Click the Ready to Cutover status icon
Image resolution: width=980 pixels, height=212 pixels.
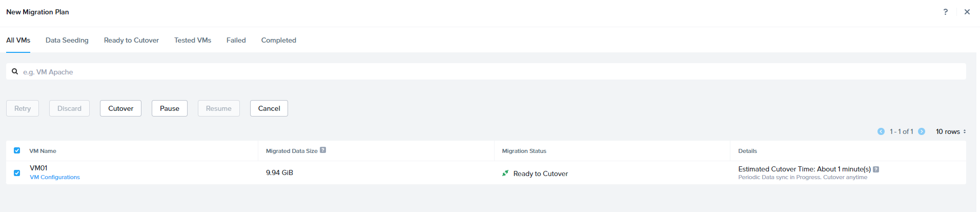pos(505,174)
